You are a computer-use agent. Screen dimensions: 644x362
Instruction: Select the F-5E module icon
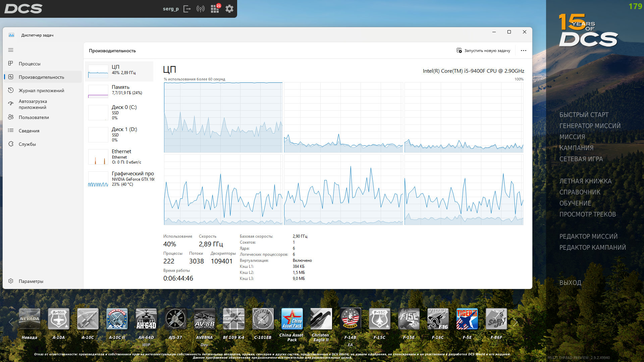467,319
